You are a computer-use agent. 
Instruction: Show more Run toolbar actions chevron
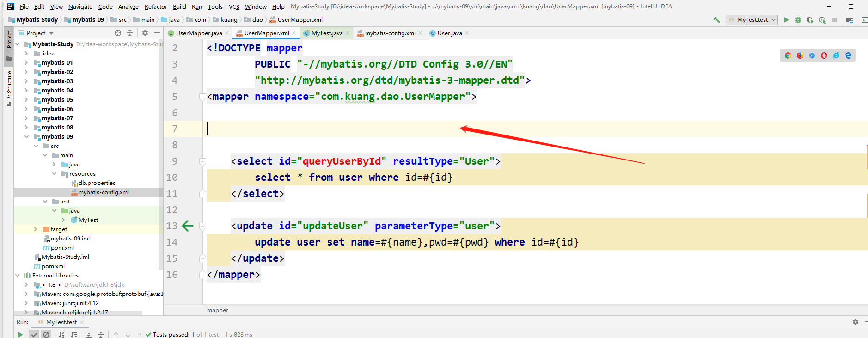(x=139, y=334)
